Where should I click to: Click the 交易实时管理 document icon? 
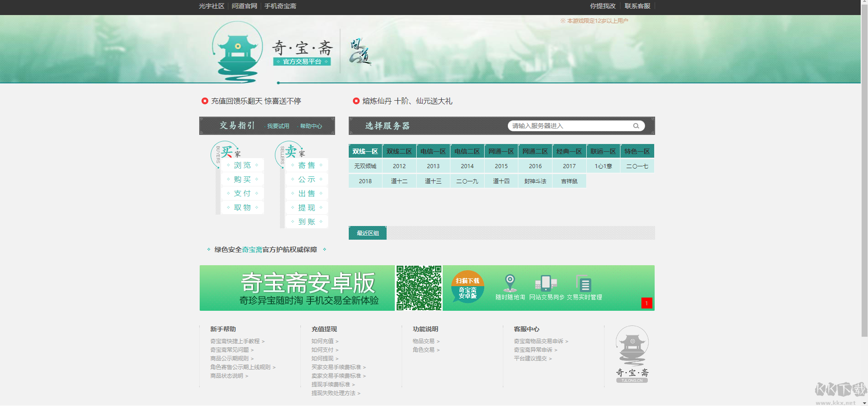tap(584, 283)
